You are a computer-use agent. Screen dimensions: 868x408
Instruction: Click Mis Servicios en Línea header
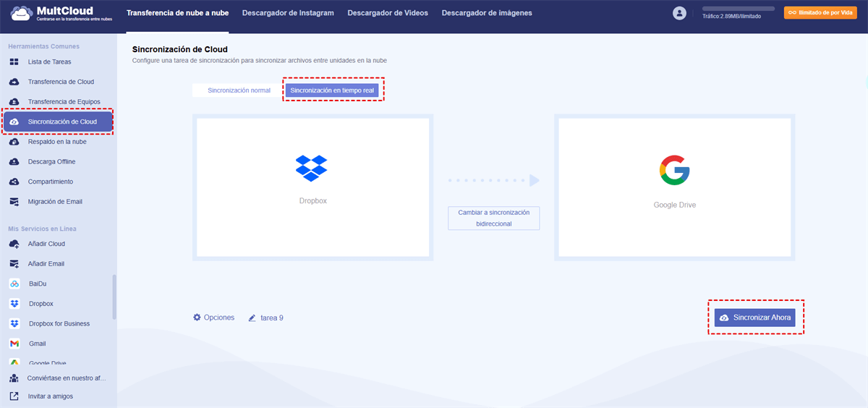[x=43, y=229]
